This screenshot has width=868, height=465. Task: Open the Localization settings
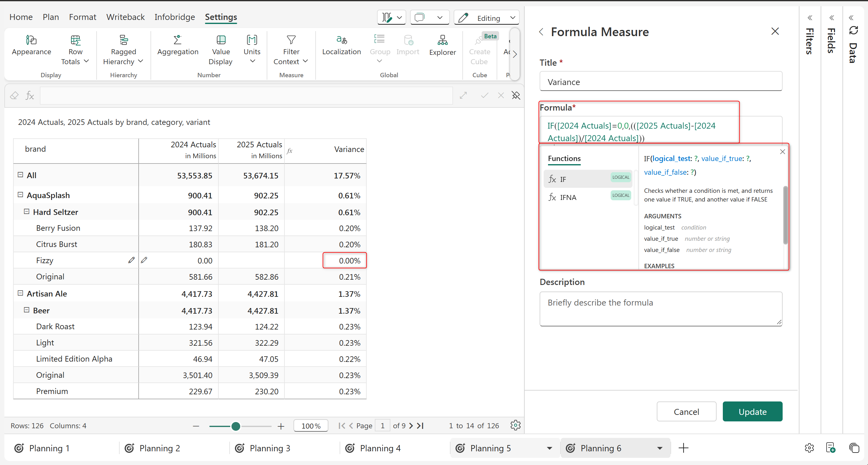(341, 45)
